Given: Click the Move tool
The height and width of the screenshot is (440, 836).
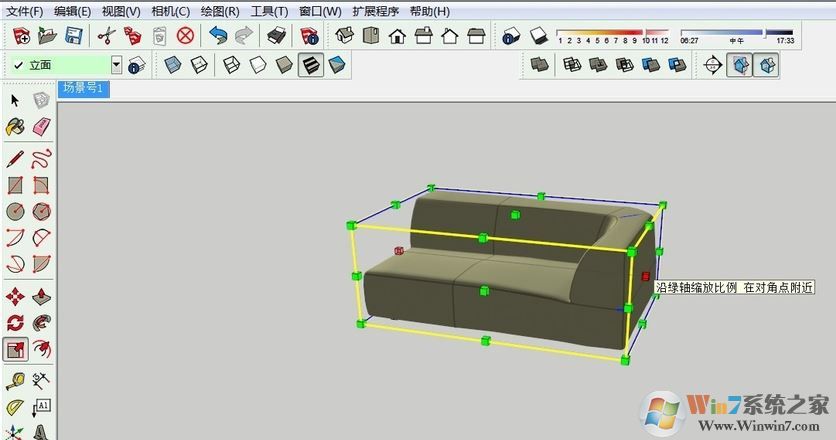Looking at the screenshot, I should click(15, 296).
